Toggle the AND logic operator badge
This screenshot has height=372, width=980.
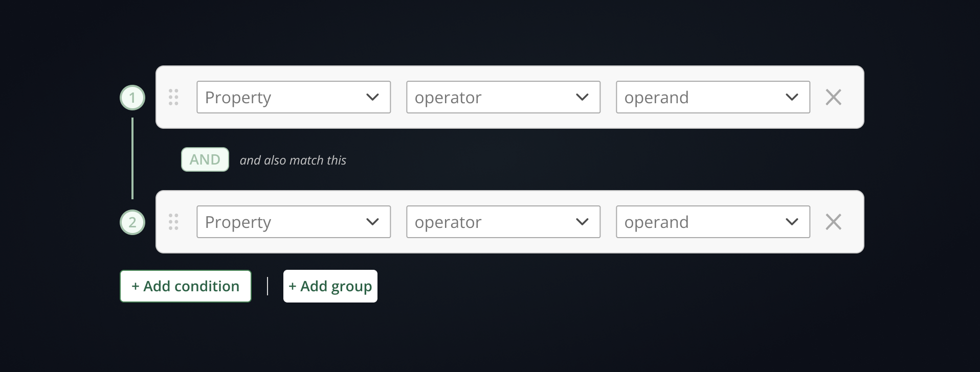click(x=205, y=159)
